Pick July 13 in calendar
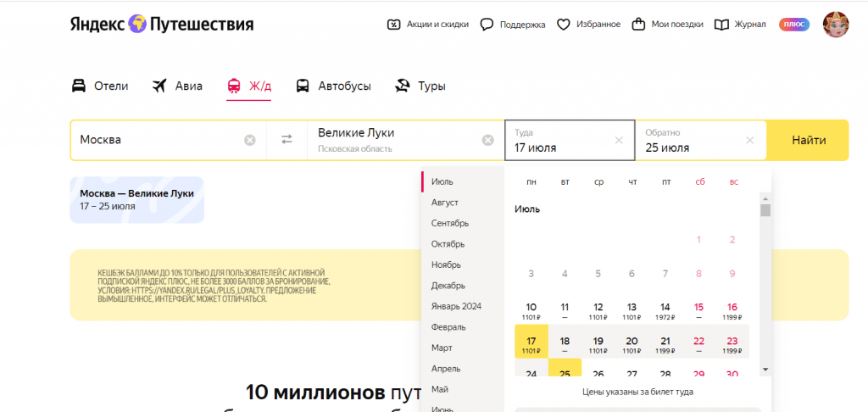 click(632, 310)
